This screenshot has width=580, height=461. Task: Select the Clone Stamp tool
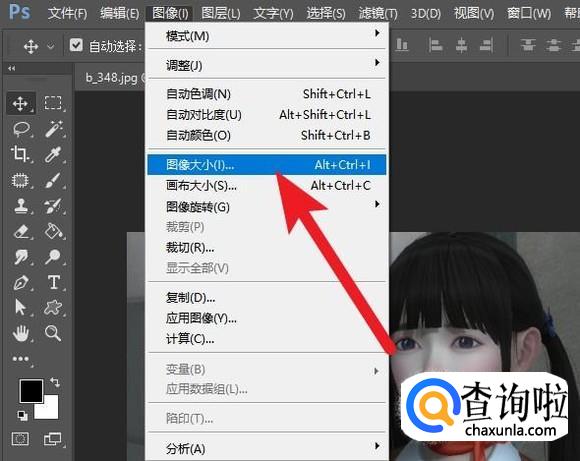(x=21, y=206)
